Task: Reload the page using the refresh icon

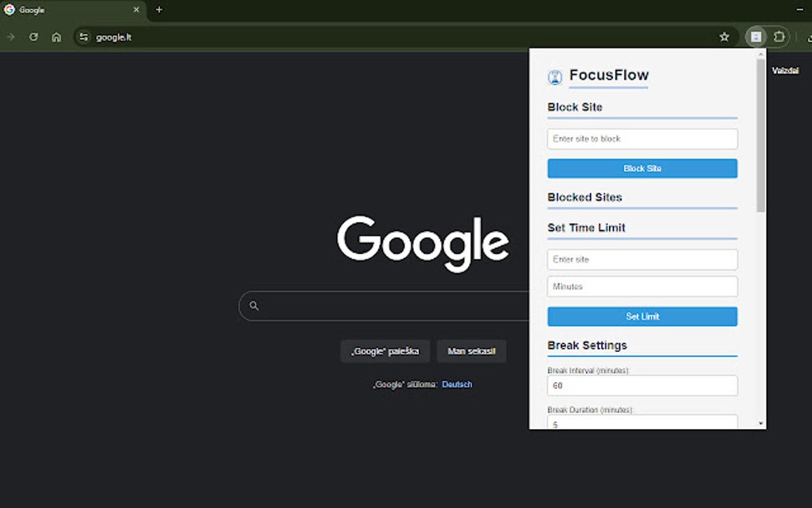Action: pos(33,37)
